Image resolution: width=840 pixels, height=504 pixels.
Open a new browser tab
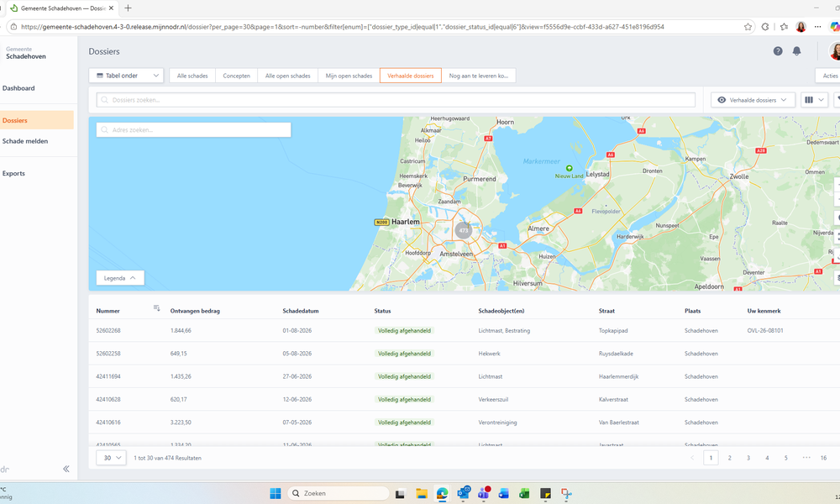click(x=128, y=8)
